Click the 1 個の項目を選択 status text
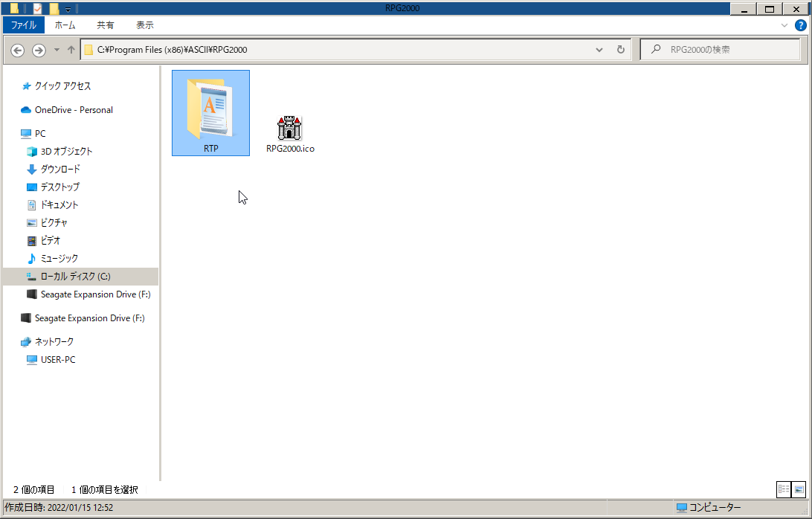Viewport: 812px width, 519px height. (105, 489)
